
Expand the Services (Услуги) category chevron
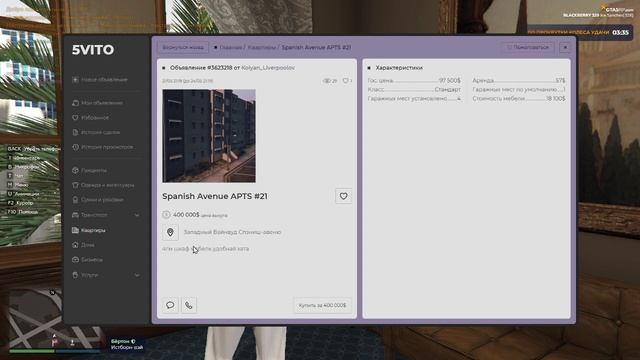[137, 275]
